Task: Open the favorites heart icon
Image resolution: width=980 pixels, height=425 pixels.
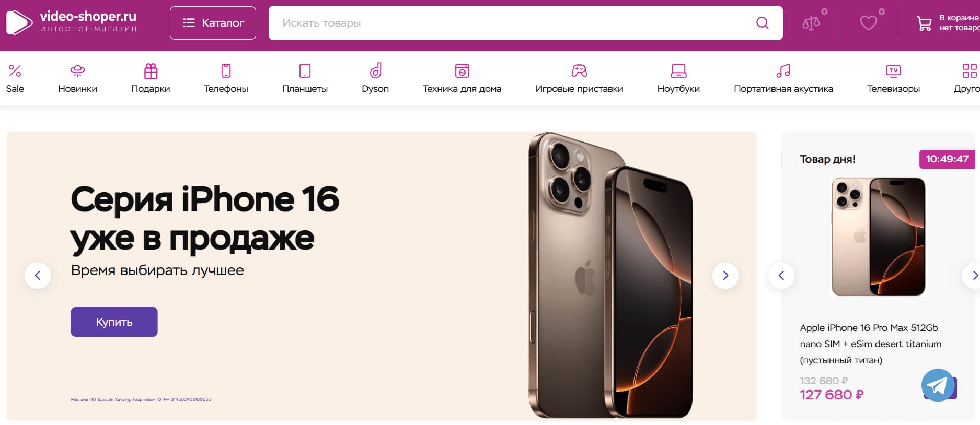Action: point(869,23)
